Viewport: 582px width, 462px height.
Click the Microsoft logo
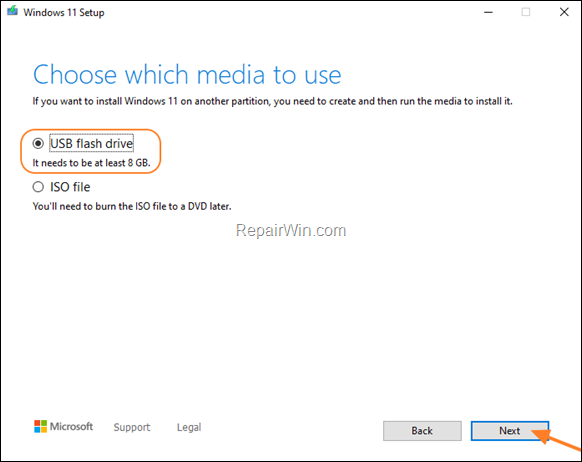[x=63, y=427]
